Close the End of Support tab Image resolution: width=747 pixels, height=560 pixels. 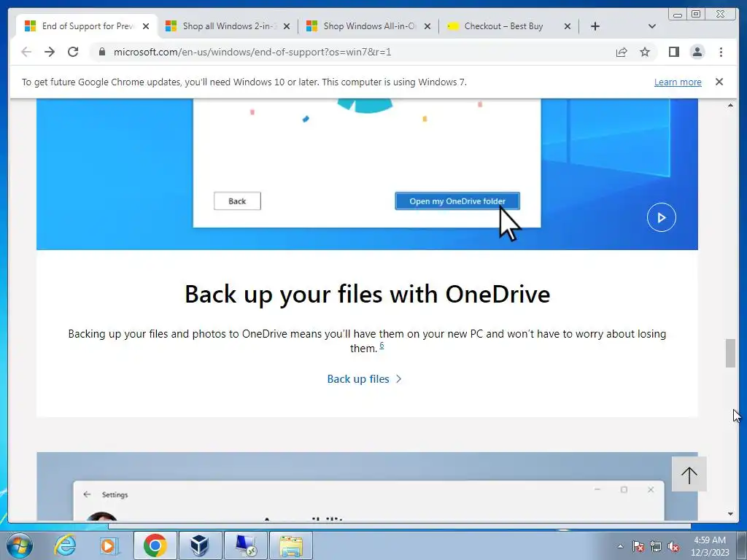coord(146,26)
